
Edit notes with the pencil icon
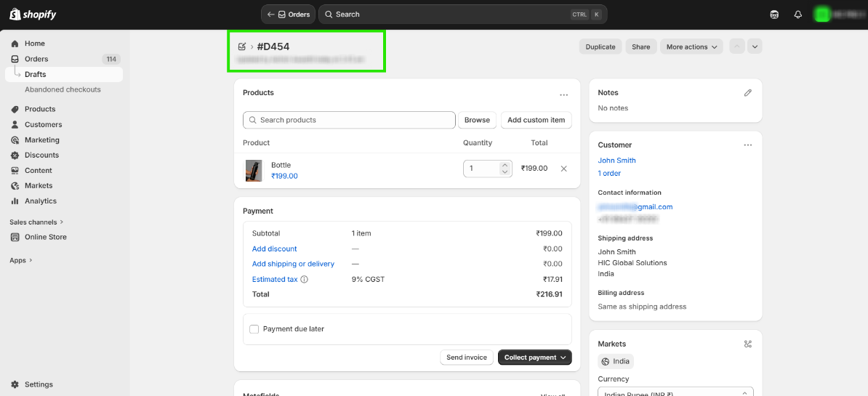[x=748, y=93]
